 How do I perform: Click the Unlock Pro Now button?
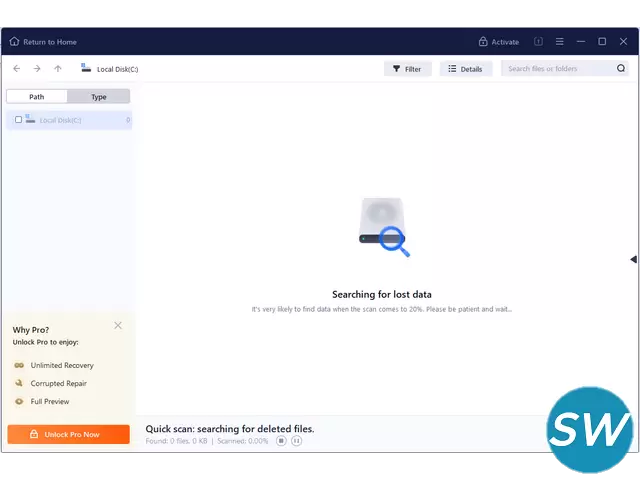pos(68,434)
